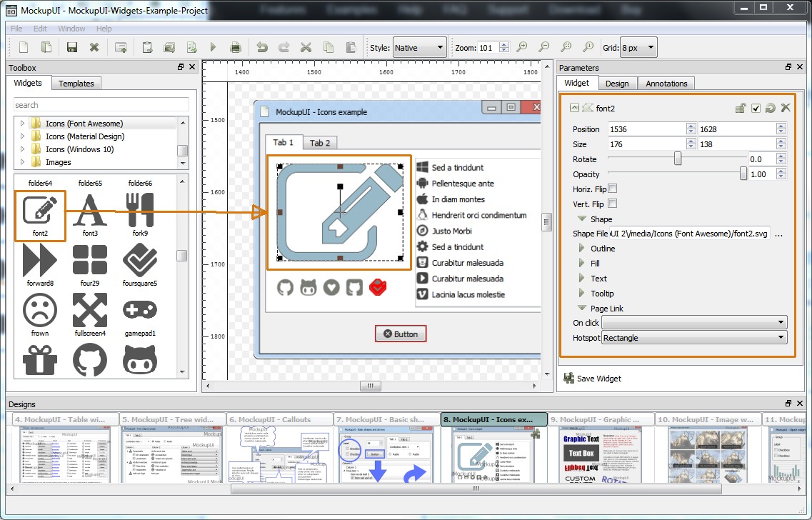812x520 pixels.
Task: Expand the Text section in Parameters
Action: (x=581, y=278)
